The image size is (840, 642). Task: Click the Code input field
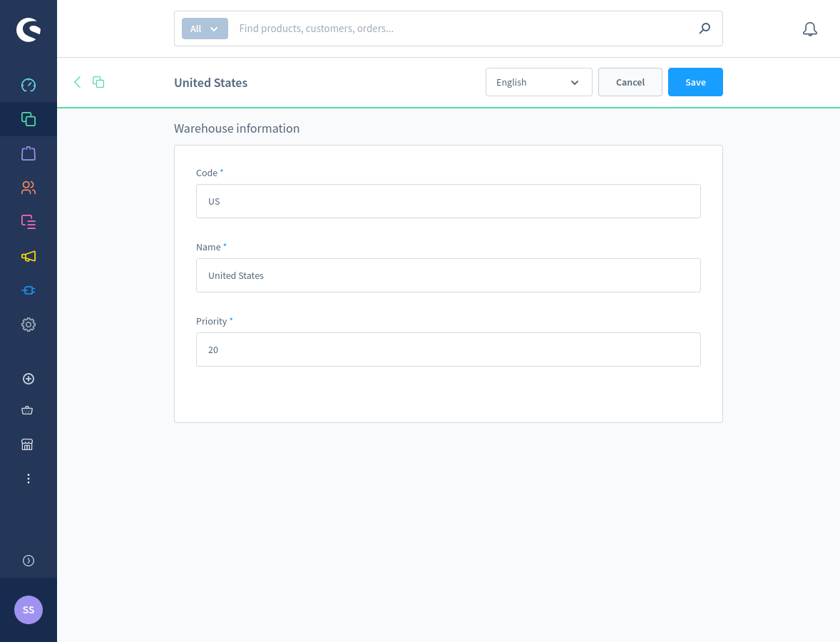449,201
